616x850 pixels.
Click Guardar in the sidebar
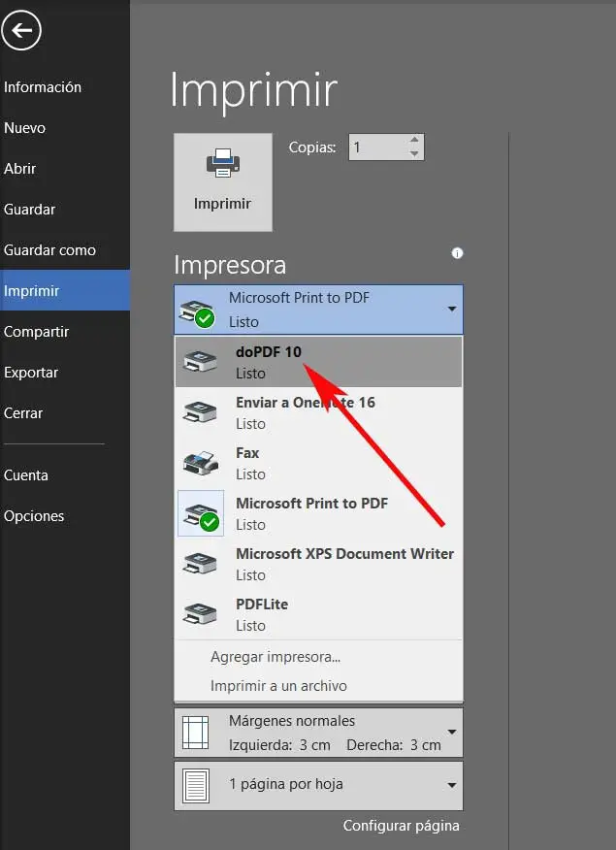point(65,210)
